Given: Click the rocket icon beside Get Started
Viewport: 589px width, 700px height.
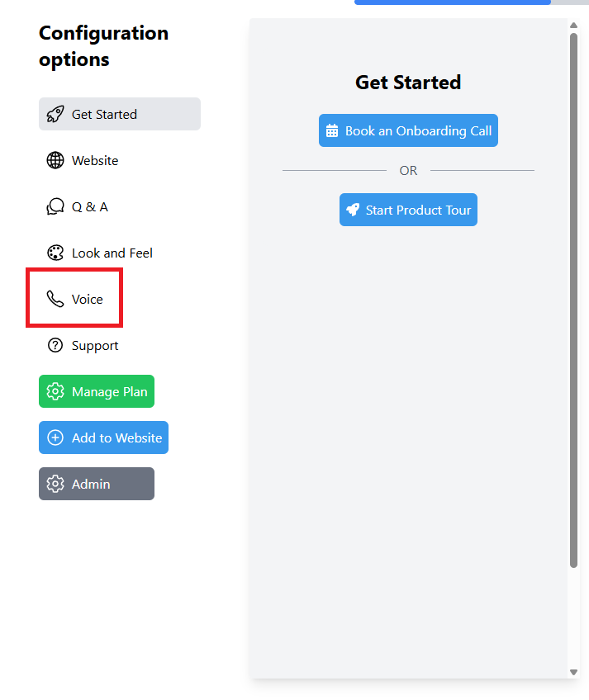Looking at the screenshot, I should pyautogui.click(x=55, y=114).
